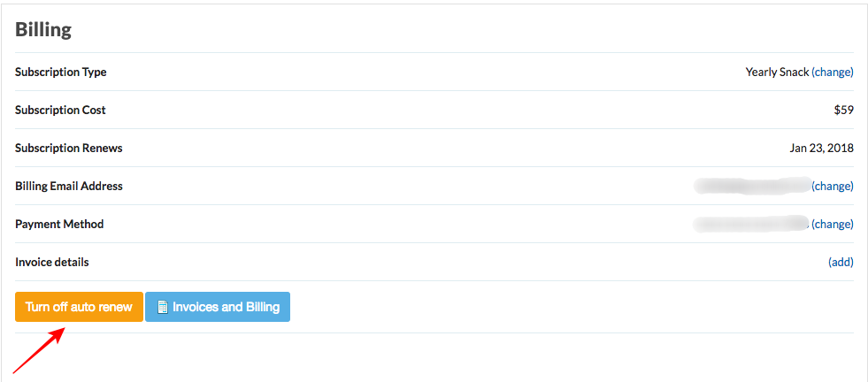
Task: Add invoice details
Action: point(841,262)
